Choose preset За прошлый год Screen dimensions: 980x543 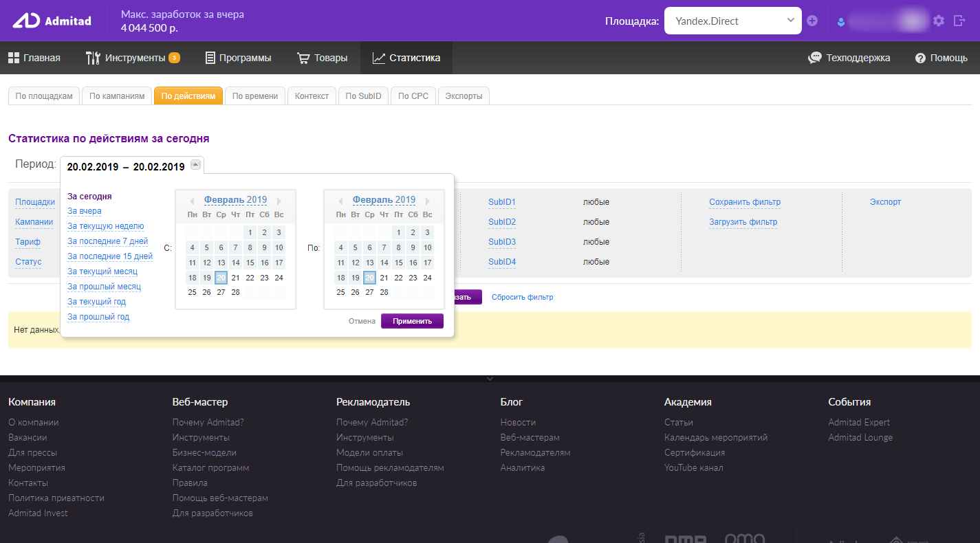(x=98, y=317)
